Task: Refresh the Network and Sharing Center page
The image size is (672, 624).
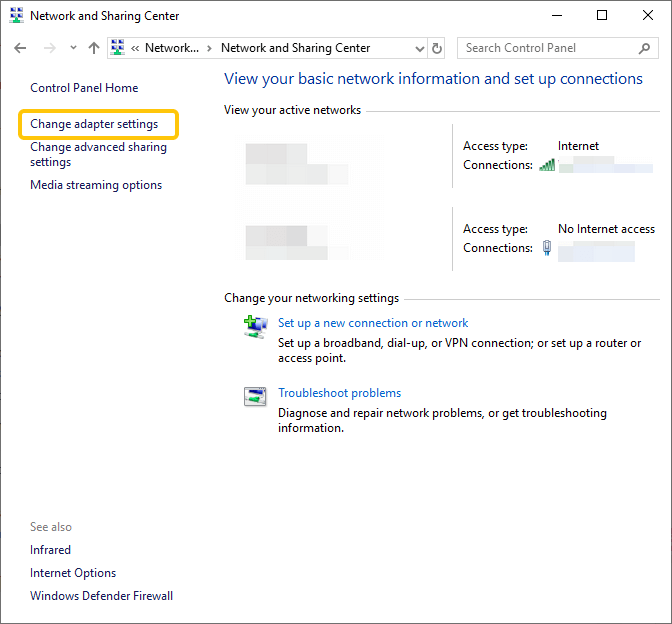Action: pyautogui.click(x=437, y=48)
